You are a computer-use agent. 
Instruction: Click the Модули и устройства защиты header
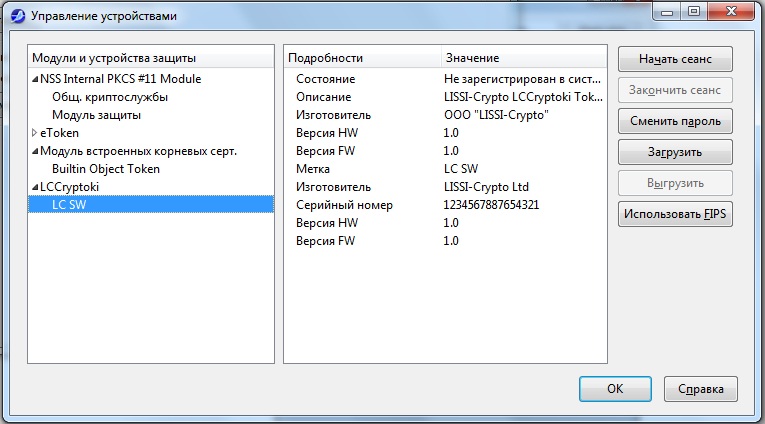point(151,58)
